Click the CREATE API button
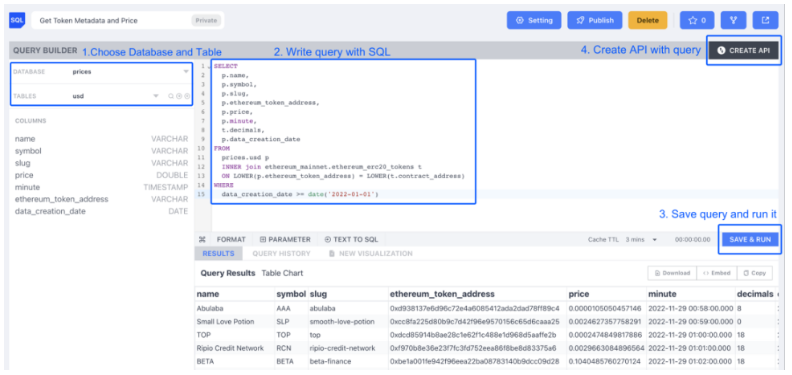Viewport: 792px width, 375px height. (x=744, y=50)
